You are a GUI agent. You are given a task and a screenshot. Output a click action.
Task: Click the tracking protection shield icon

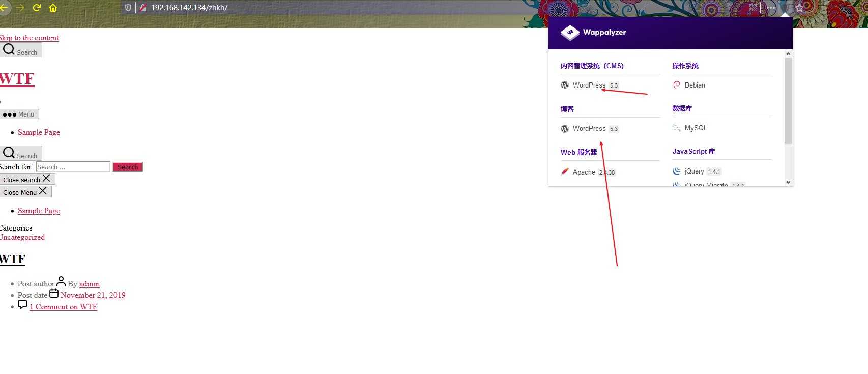pos(128,8)
